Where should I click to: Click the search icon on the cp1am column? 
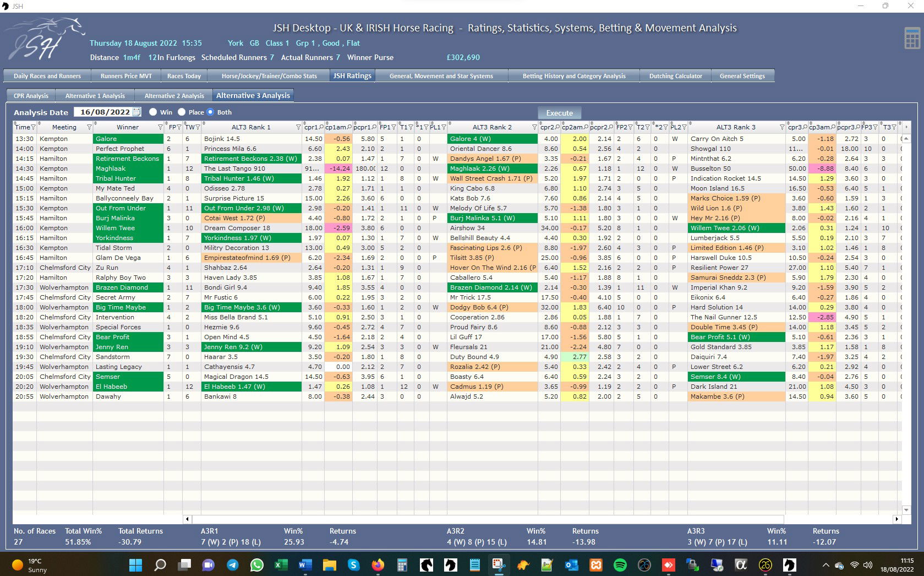click(349, 127)
